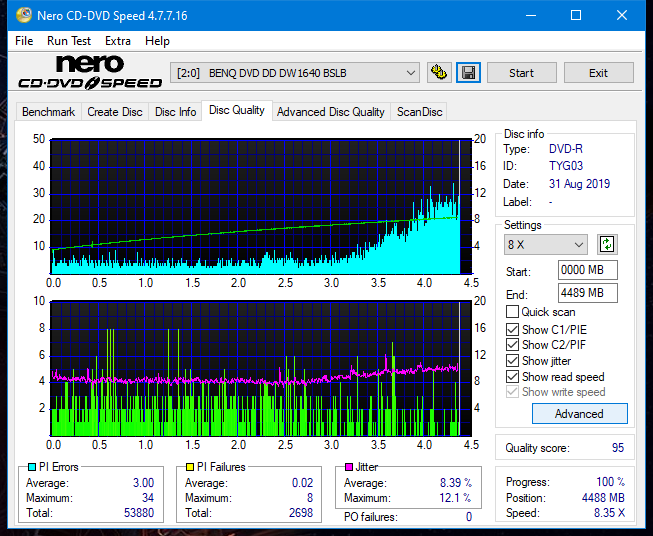
Task: Click Jitter maximum 12.1 %
Action: click(456, 498)
